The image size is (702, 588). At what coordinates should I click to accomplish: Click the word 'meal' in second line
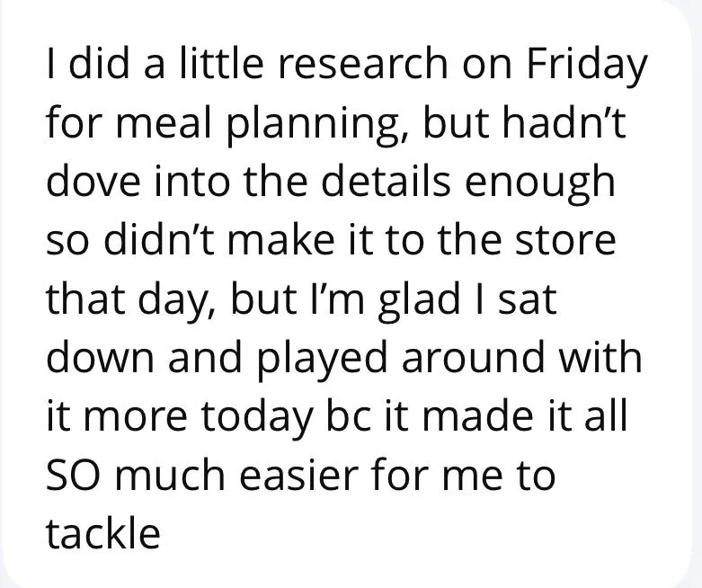(164, 121)
